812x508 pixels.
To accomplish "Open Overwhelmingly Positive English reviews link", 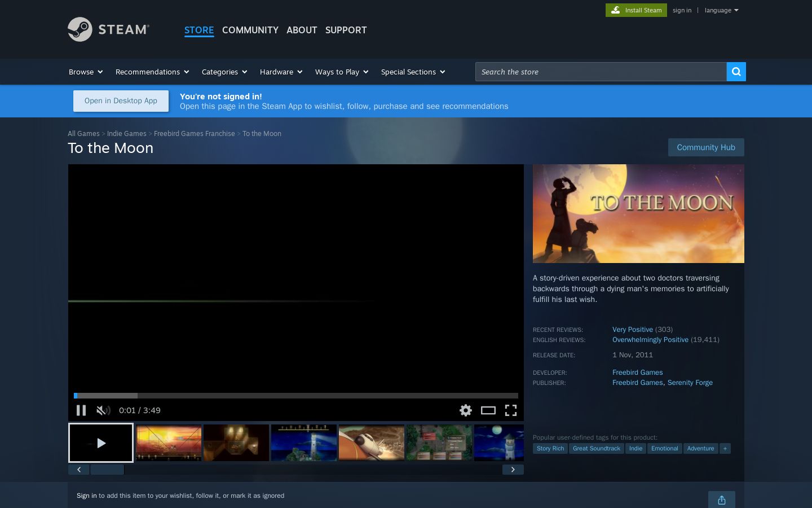I will tap(650, 340).
